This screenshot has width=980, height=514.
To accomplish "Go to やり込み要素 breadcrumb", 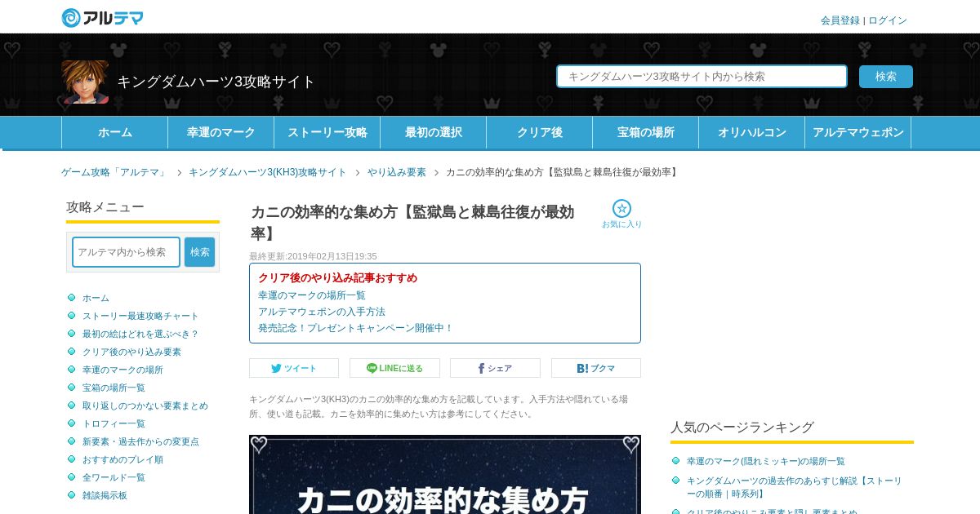I will [396, 172].
